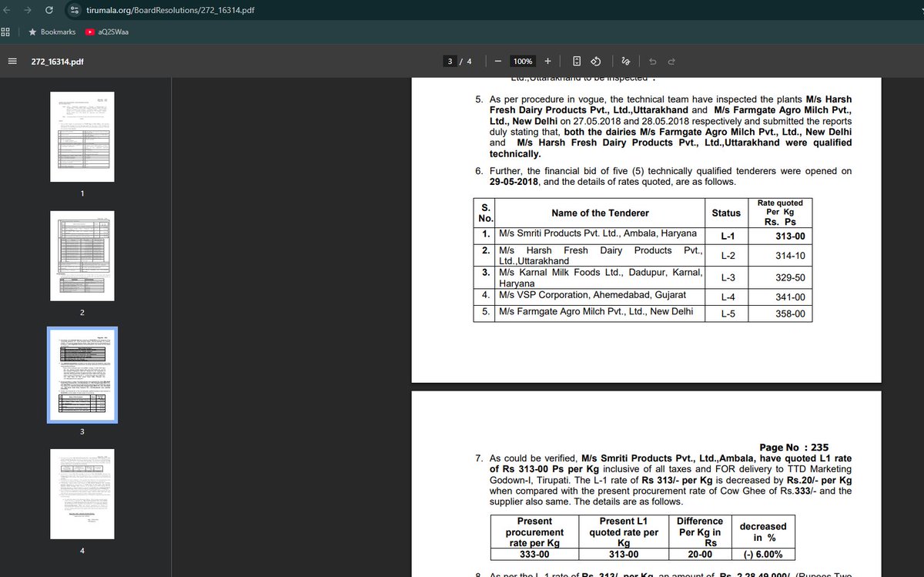The height and width of the screenshot is (577, 924).
Task: Click status cell 'L-2'
Action: [727, 256]
